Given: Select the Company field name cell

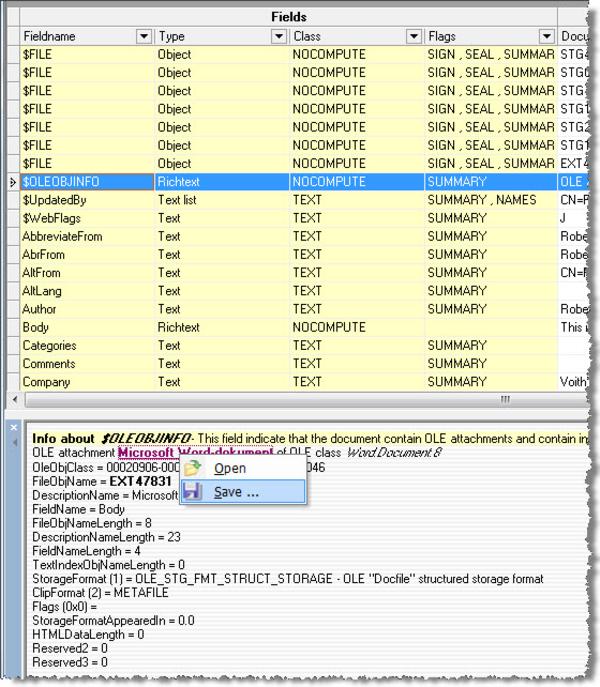Looking at the screenshot, I should 87,382.
